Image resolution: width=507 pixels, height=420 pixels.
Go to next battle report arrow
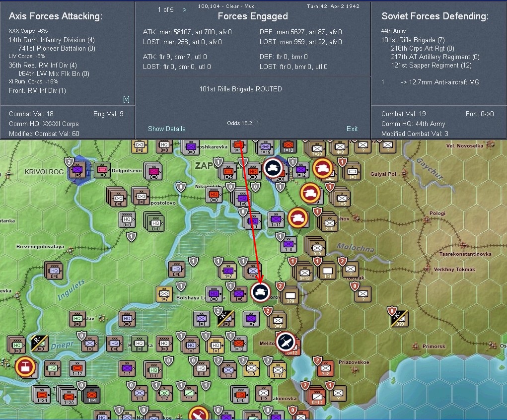point(185,9)
